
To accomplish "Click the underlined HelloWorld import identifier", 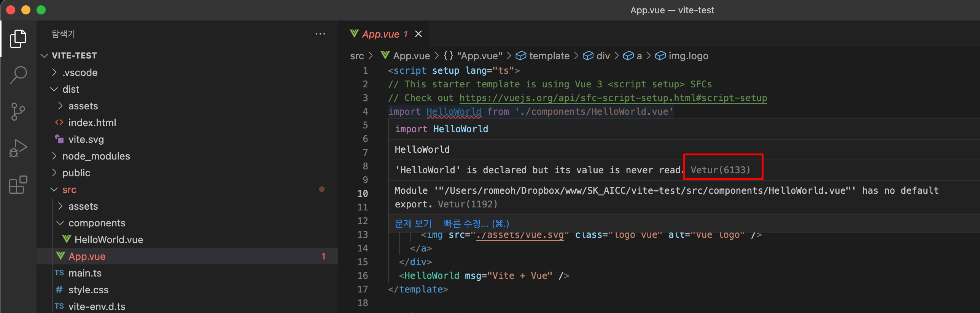I will [454, 112].
